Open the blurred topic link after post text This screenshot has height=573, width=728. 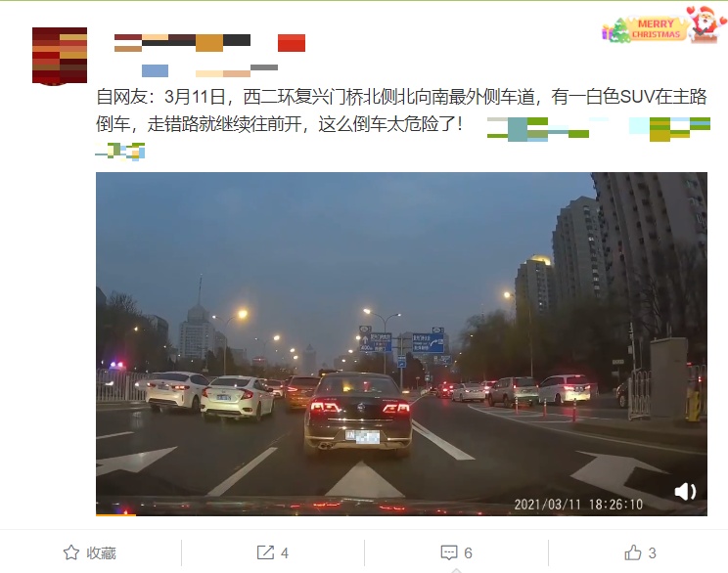[599, 129]
